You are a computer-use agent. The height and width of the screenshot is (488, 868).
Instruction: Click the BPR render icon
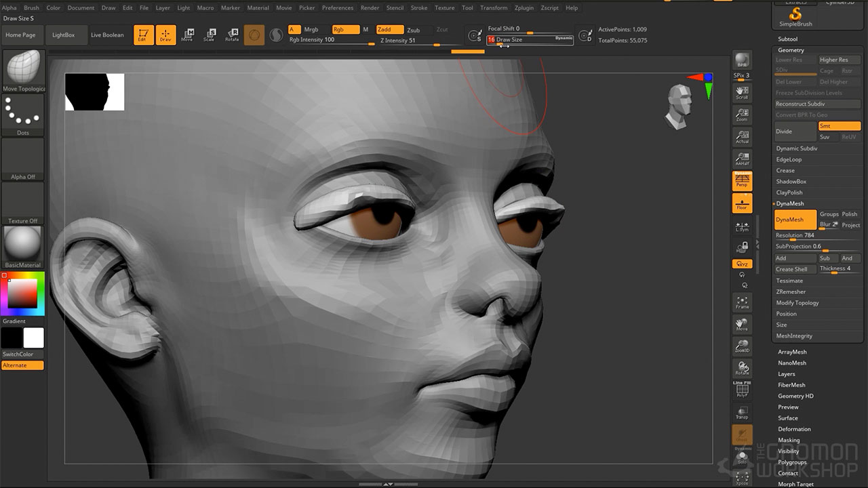pyautogui.click(x=742, y=60)
